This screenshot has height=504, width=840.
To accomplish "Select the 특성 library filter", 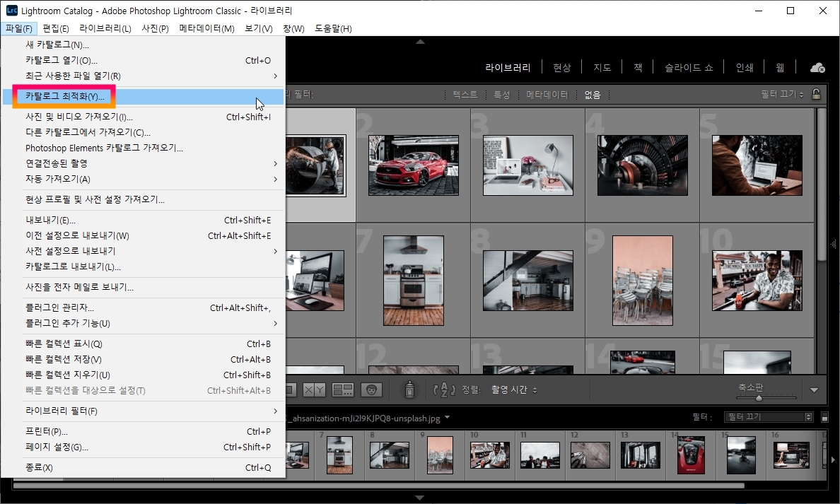I will (x=501, y=94).
